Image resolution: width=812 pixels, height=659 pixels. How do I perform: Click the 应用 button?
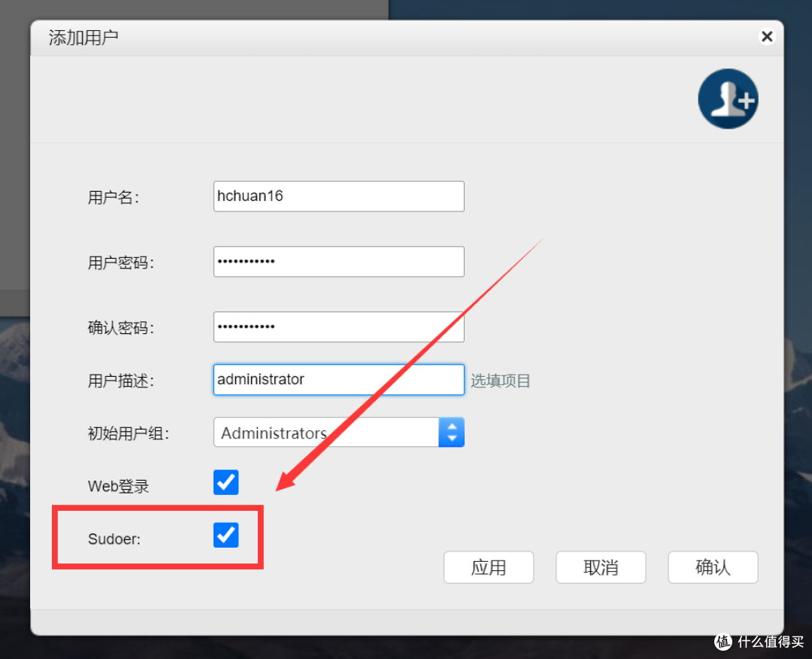[x=488, y=567]
